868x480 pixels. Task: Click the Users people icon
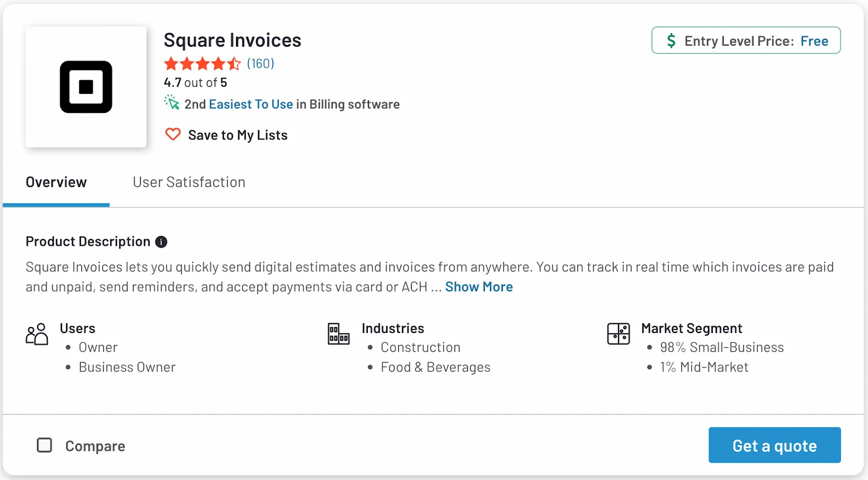point(36,334)
